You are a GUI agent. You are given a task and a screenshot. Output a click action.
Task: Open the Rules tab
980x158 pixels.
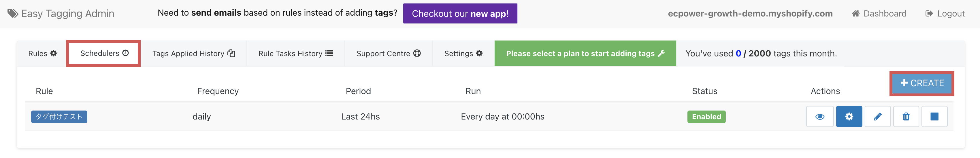click(42, 54)
